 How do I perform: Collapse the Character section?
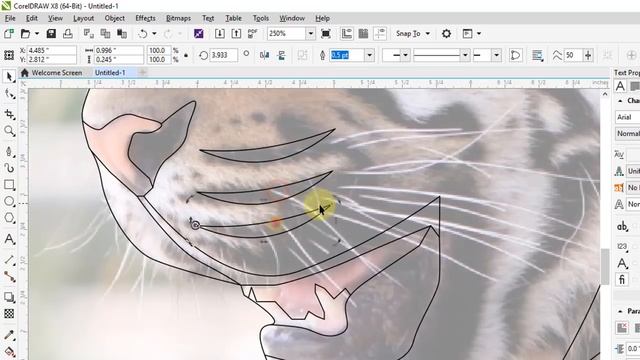click(x=620, y=100)
